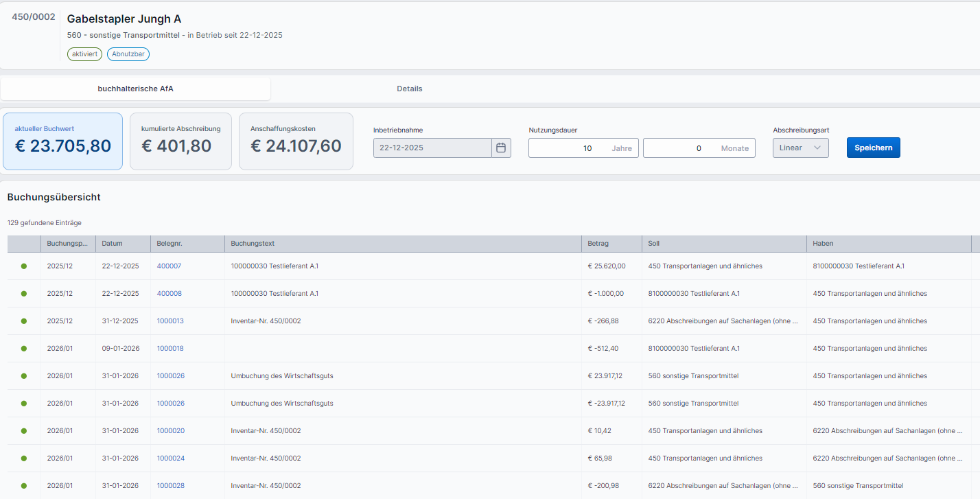Select the aktueller Buchwert card
Screen dimensions: 980x499
tap(62, 141)
